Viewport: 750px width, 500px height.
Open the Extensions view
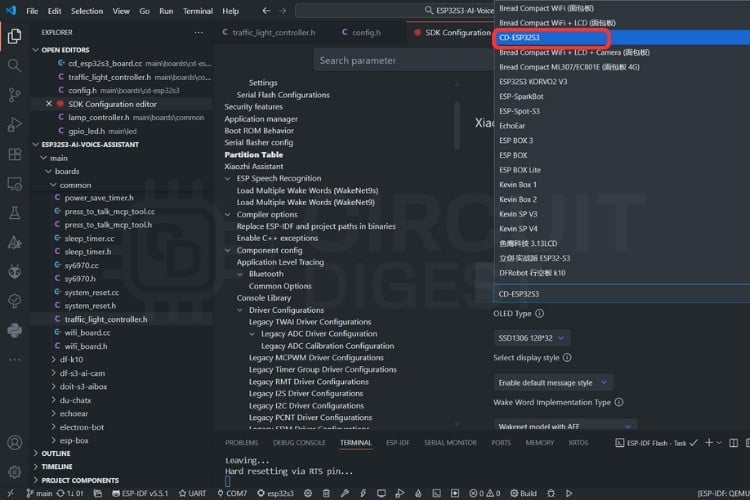pyautogui.click(x=14, y=154)
